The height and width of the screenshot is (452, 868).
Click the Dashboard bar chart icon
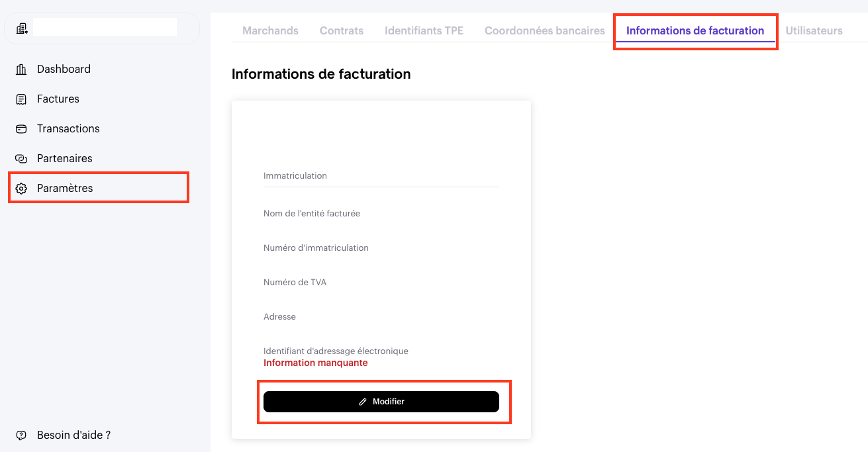click(x=21, y=69)
